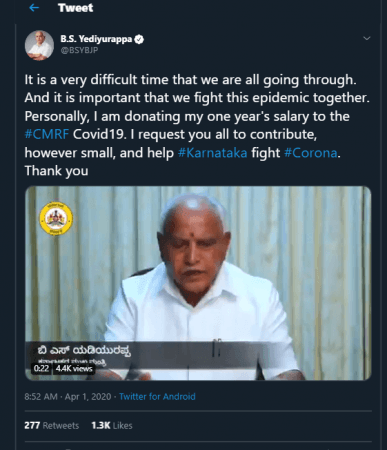387x450 pixels.
Task: View the 1.3K Likes list
Action: (x=112, y=425)
